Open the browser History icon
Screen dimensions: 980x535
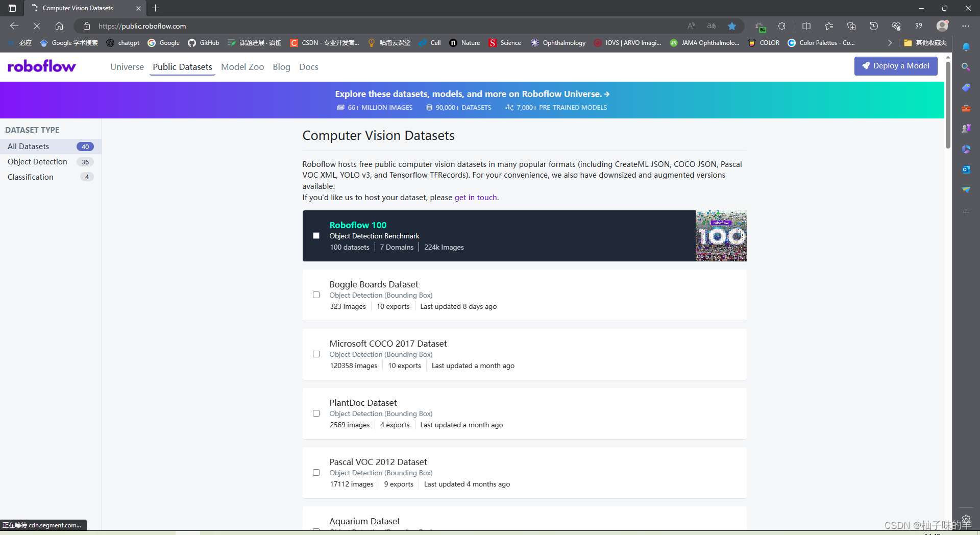874,26
